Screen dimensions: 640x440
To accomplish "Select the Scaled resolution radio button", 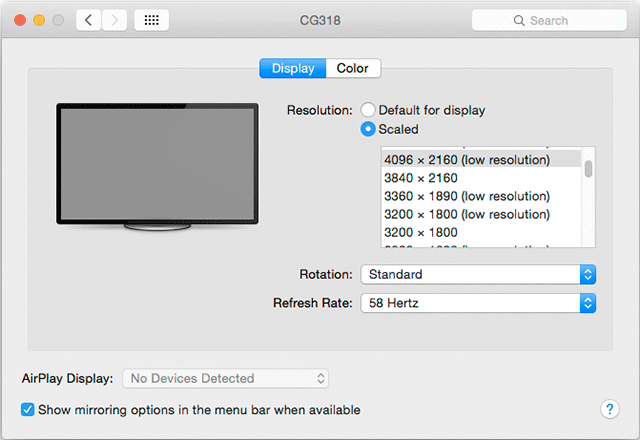I will pyautogui.click(x=368, y=129).
